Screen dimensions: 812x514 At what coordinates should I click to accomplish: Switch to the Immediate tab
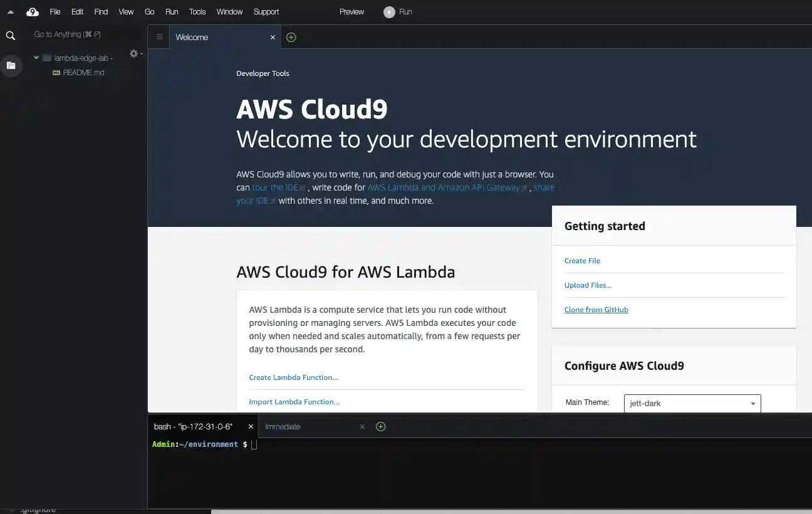[x=283, y=427]
